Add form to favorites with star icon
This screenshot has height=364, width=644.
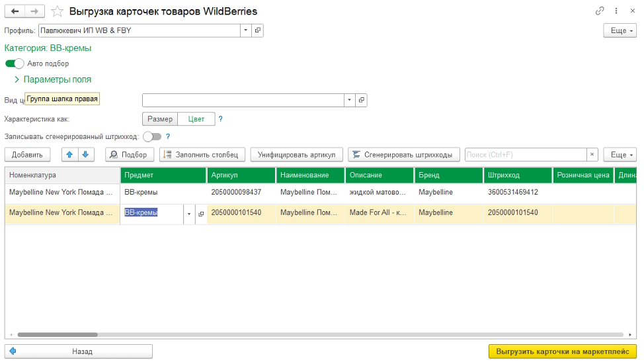coord(58,11)
